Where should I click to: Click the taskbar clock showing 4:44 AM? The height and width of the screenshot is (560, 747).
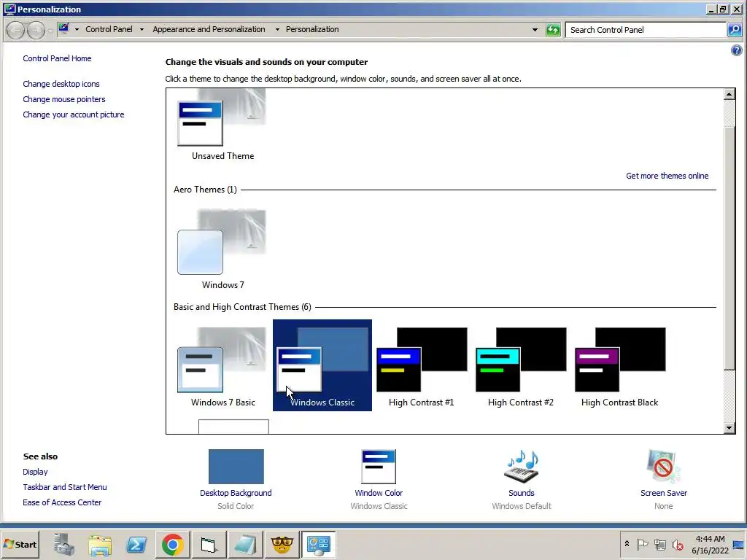click(710, 544)
